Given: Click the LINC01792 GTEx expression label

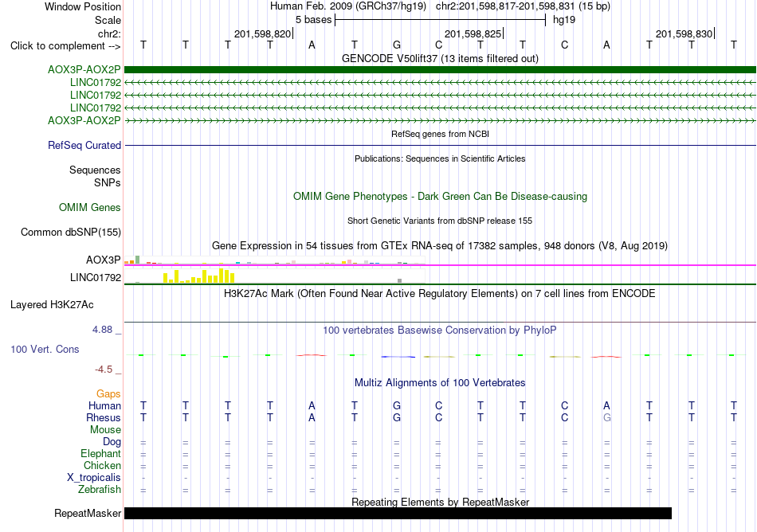Looking at the screenshot, I should point(95,277).
